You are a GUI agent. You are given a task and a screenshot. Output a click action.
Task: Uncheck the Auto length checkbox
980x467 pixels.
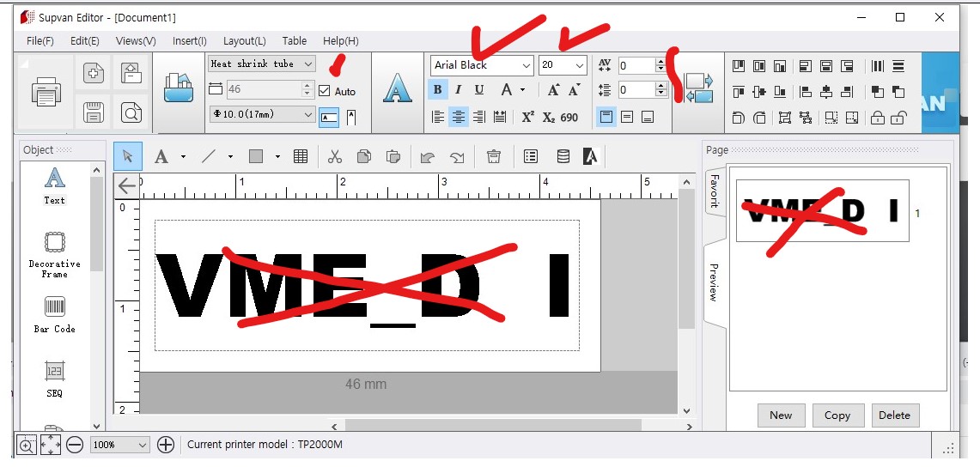click(x=324, y=91)
